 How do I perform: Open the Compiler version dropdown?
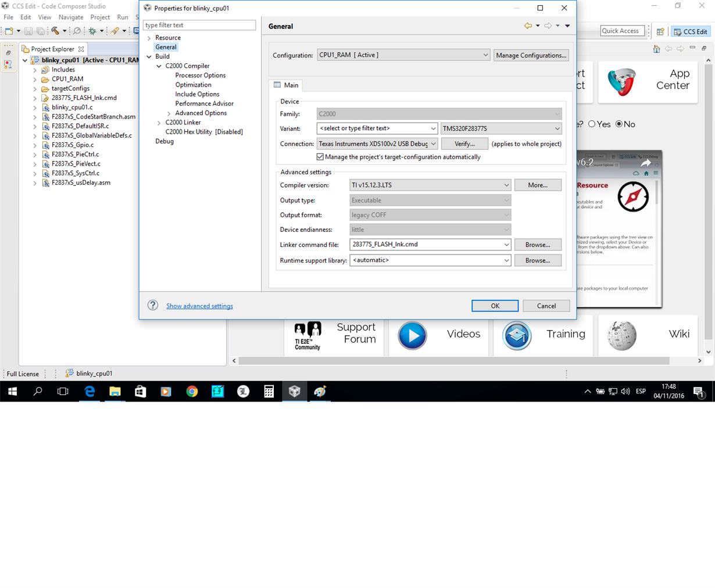point(430,185)
